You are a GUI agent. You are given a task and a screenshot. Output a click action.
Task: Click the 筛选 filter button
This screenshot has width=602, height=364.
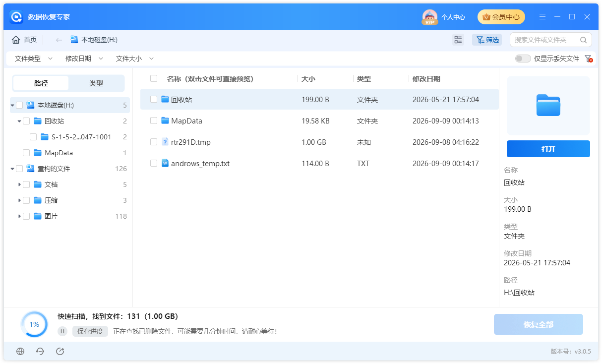(487, 40)
